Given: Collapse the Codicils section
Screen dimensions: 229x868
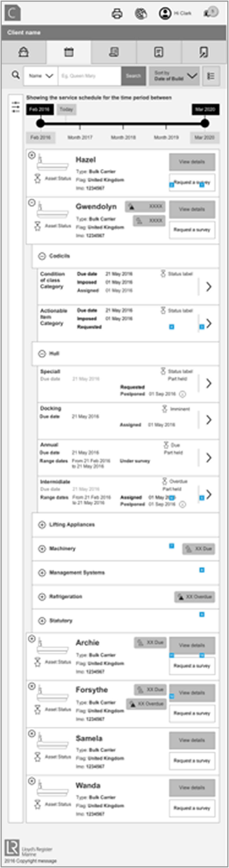Looking at the screenshot, I should 42,256.
